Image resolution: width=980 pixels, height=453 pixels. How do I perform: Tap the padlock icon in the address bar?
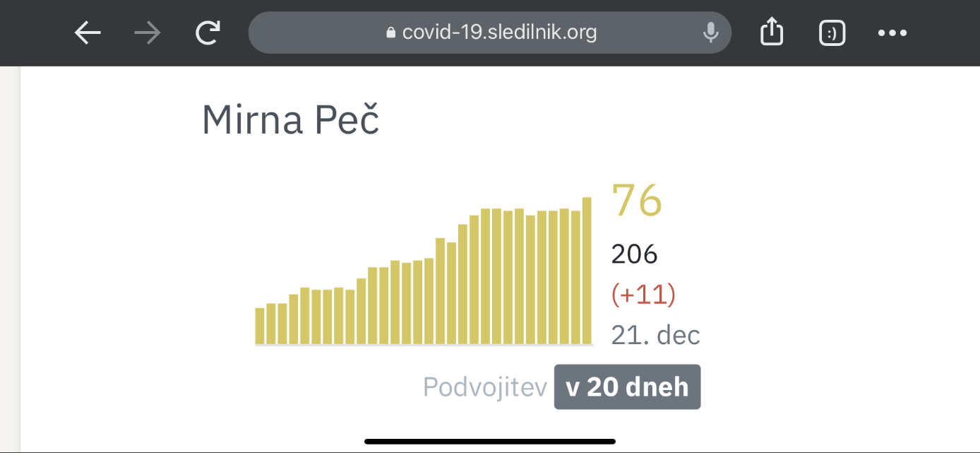390,33
